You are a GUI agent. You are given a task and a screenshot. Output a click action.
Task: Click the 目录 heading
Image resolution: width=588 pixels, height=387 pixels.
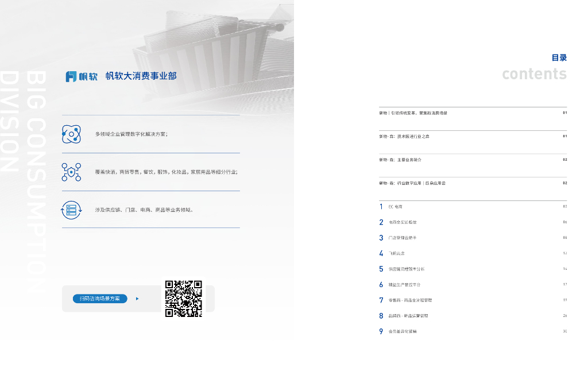pos(559,58)
